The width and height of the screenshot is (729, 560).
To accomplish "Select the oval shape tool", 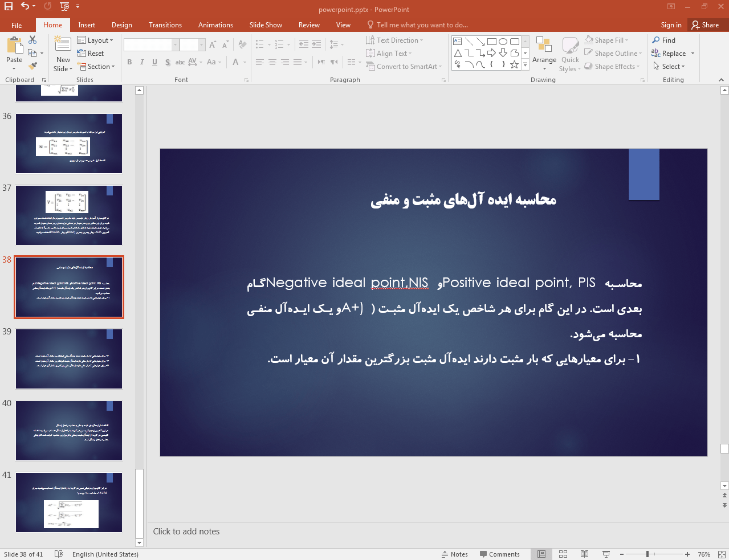I will (502, 40).
